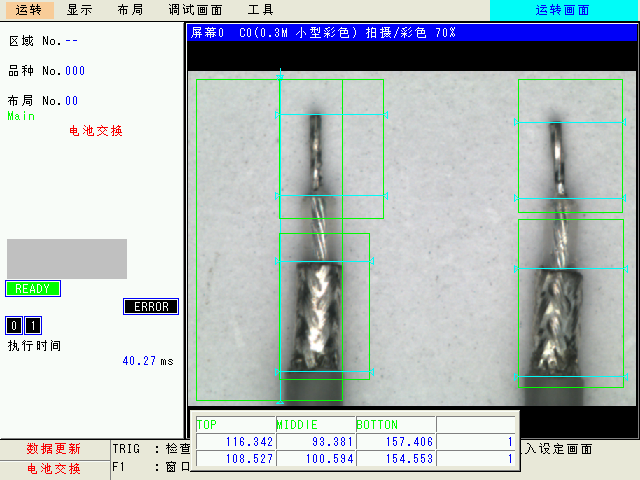640x480 pixels.
Task: Click the indicator box labeled 0
Action: pos(14,326)
